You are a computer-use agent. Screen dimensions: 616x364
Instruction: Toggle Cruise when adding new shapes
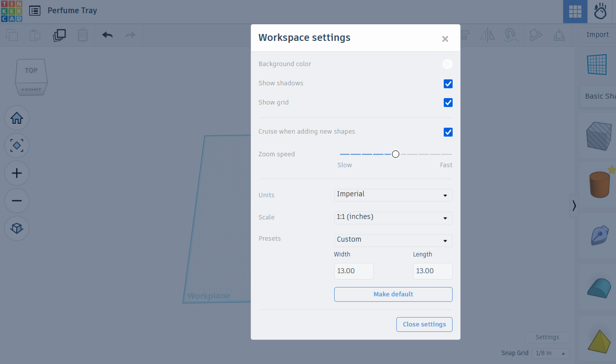click(x=448, y=132)
